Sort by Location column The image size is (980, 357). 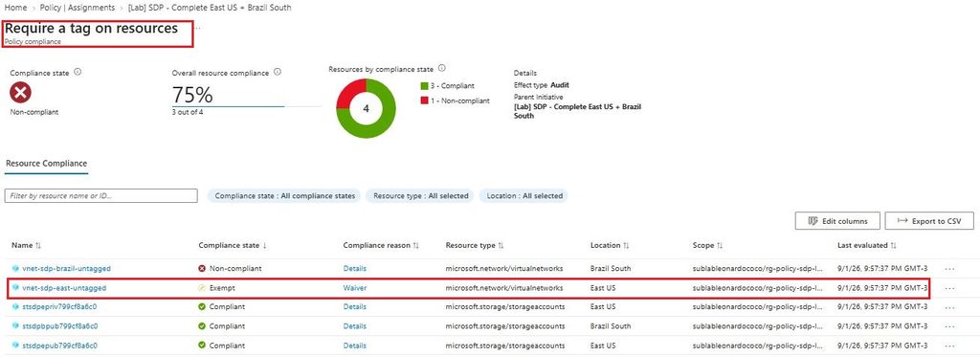click(610, 246)
